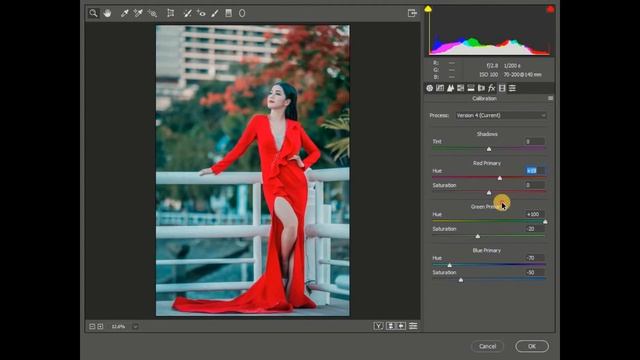Click the zoom out minus button
Screen dimensions: 640x360
[92, 327]
